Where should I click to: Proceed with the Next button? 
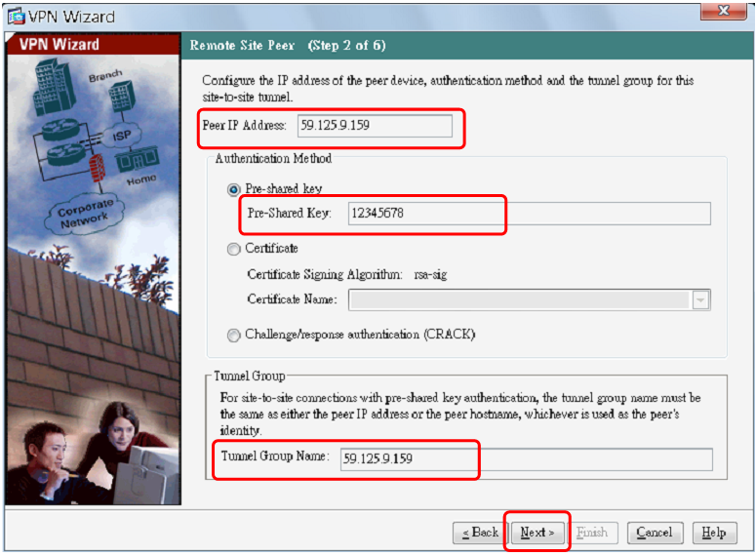point(537,533)
